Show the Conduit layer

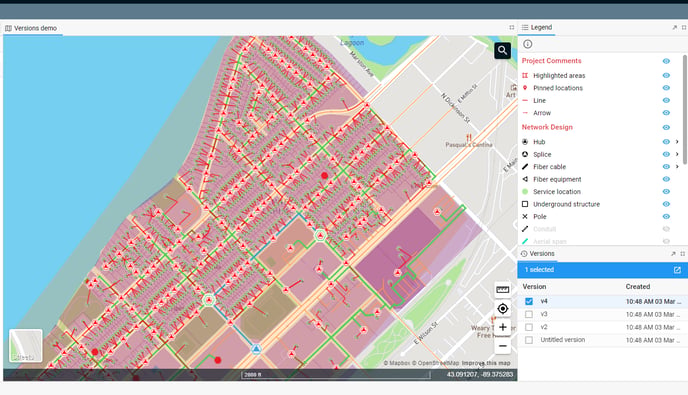[x=666, y=229]
